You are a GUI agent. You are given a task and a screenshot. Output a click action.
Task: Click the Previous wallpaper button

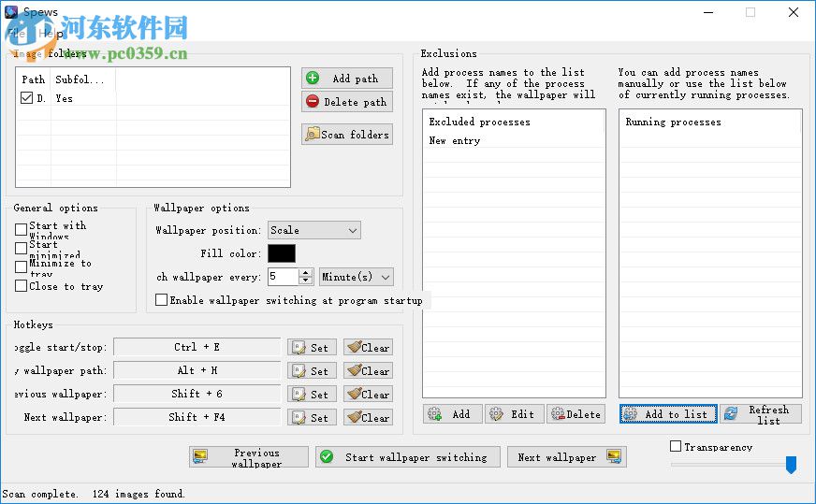tap(249, 456)
